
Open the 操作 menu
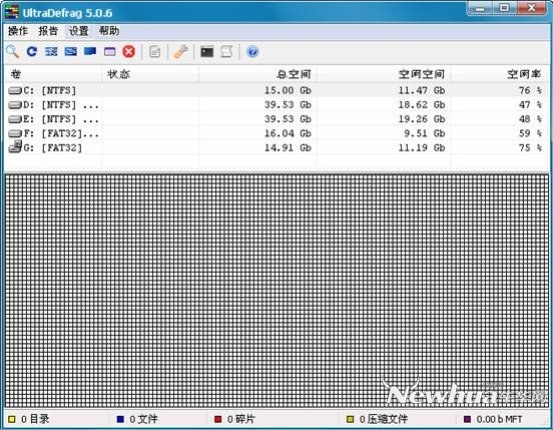[18, 31]
